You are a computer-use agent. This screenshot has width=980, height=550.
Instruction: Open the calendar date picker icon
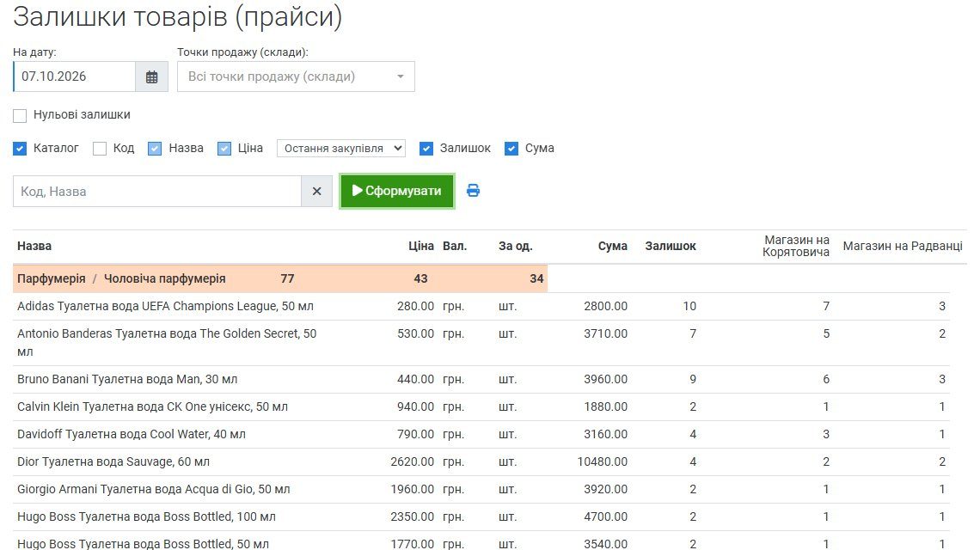pos(152,76)
